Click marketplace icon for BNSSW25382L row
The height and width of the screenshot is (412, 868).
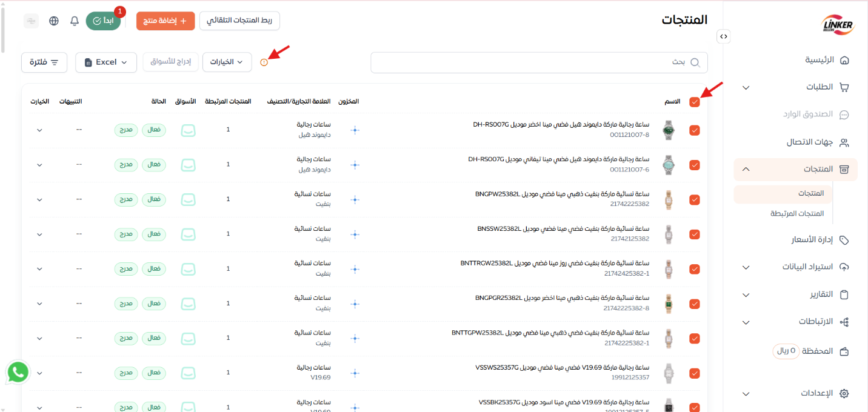(189, 234)
